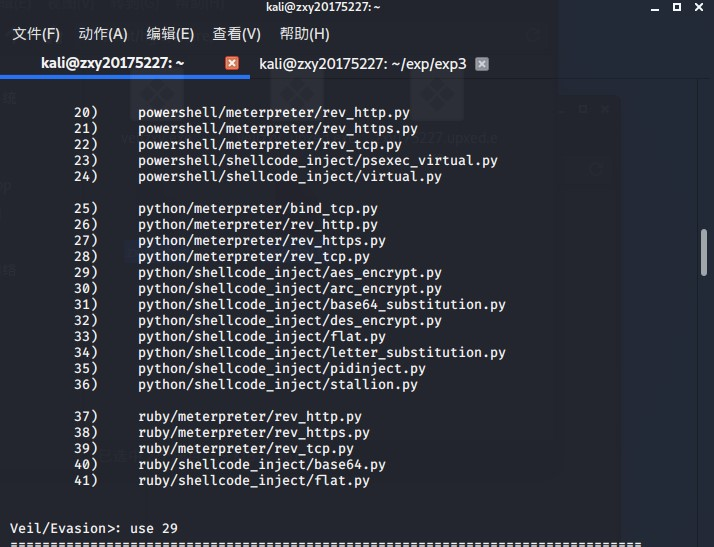The image size is (714, 547).
Task: Close the kali@zxy20175227: ~ tab with red X
Action: click(x=232, y=63)
